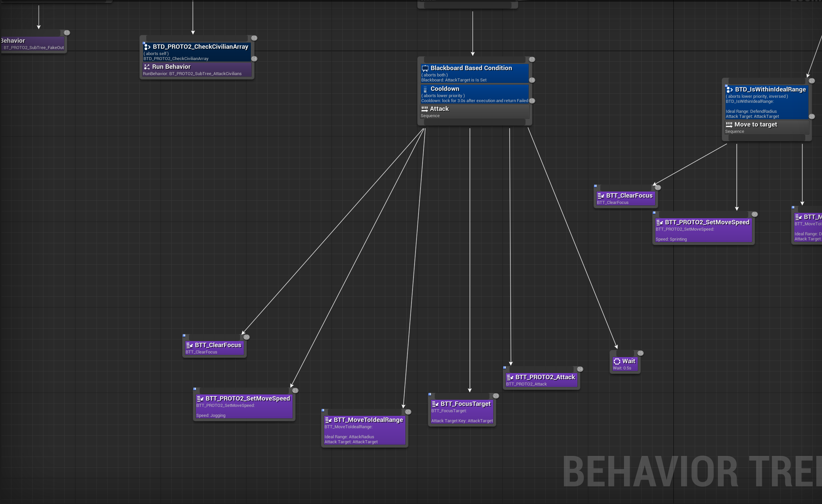822x504 pixels.
Task: Select the BTT_ClearFocus node under Move to target
Action: coord(625,199)
